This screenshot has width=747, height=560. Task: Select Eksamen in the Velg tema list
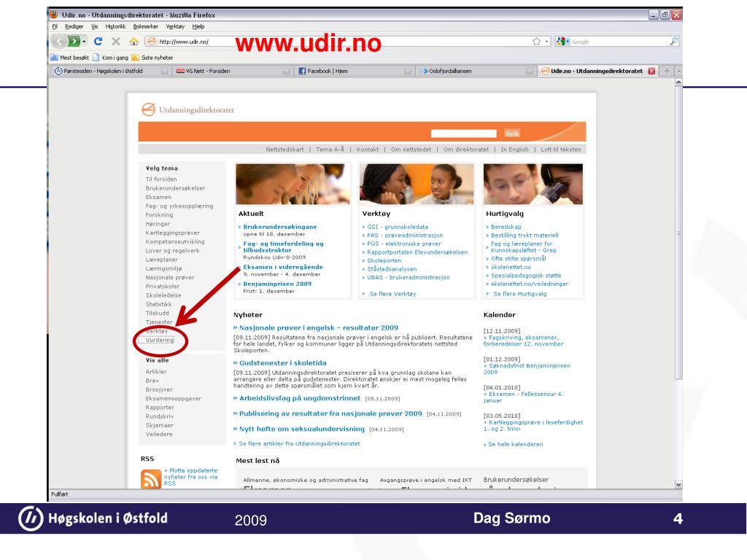tap(158, 197)
